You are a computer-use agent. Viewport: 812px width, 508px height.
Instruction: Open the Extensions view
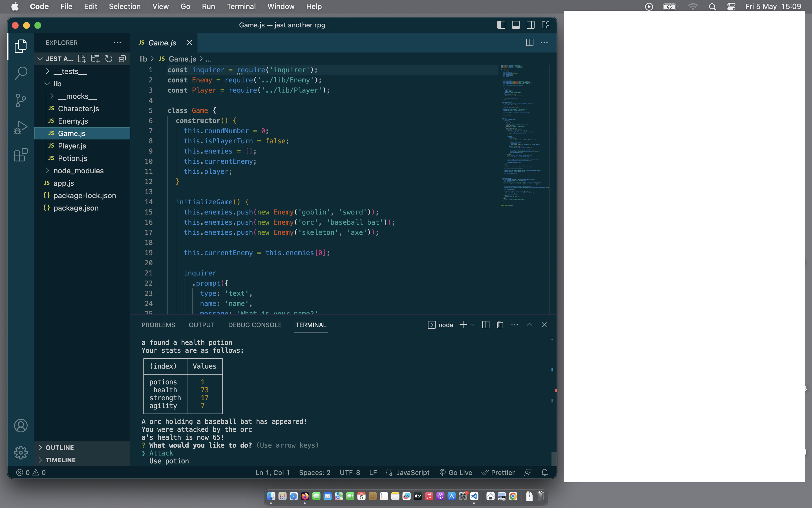click(x=21, y=155)
